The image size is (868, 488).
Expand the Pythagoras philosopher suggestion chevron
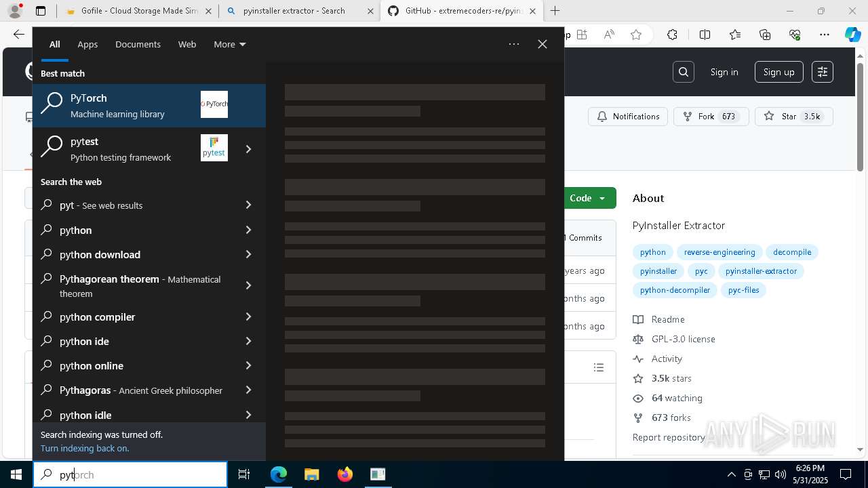click(x=248, y=390)
